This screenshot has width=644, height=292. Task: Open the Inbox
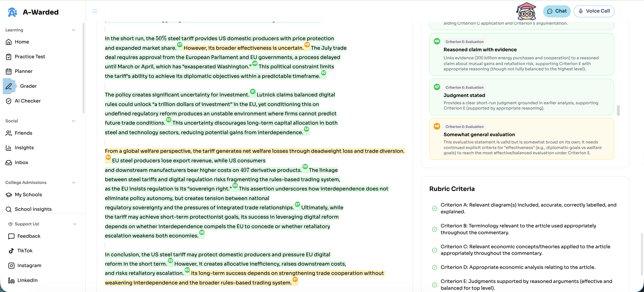click(21, 162)
